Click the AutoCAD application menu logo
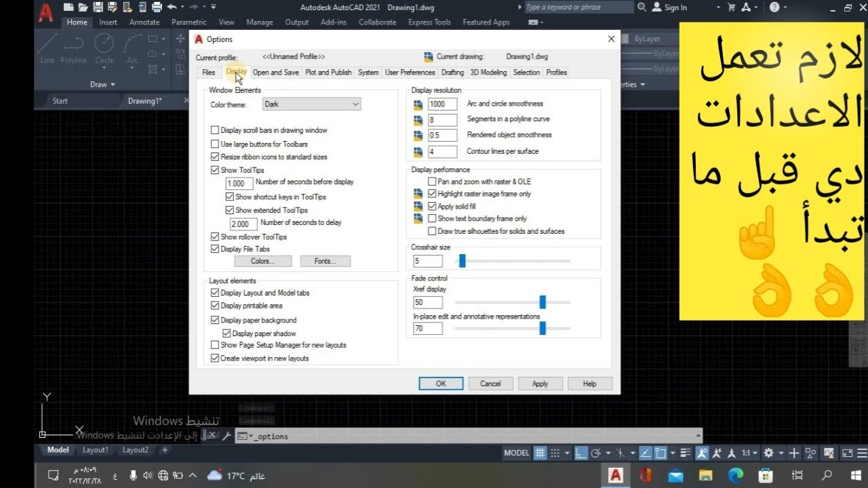The height and width of the screenshot is (488, 868). pyautogui.click(x=45, y=14)
